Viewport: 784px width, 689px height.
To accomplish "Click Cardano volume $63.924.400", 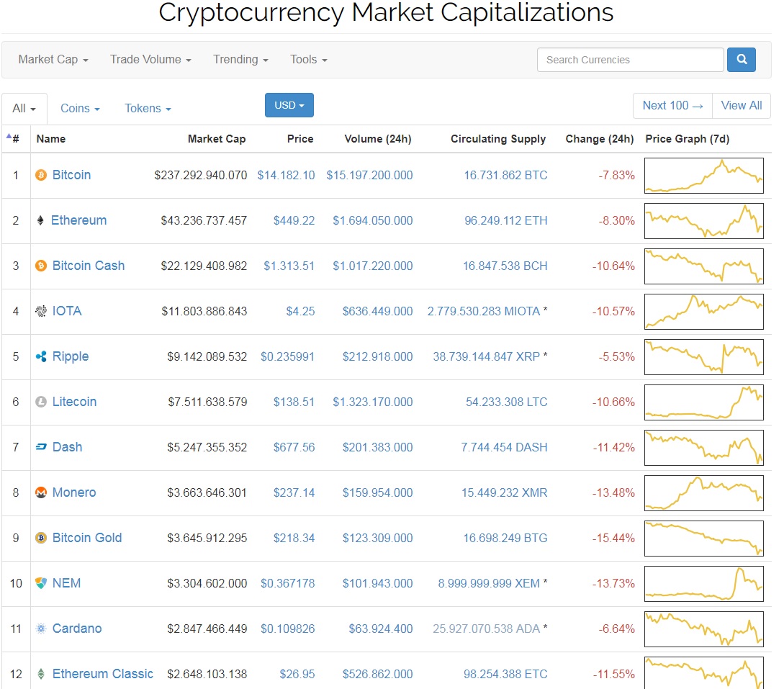I will coord(381,629).
